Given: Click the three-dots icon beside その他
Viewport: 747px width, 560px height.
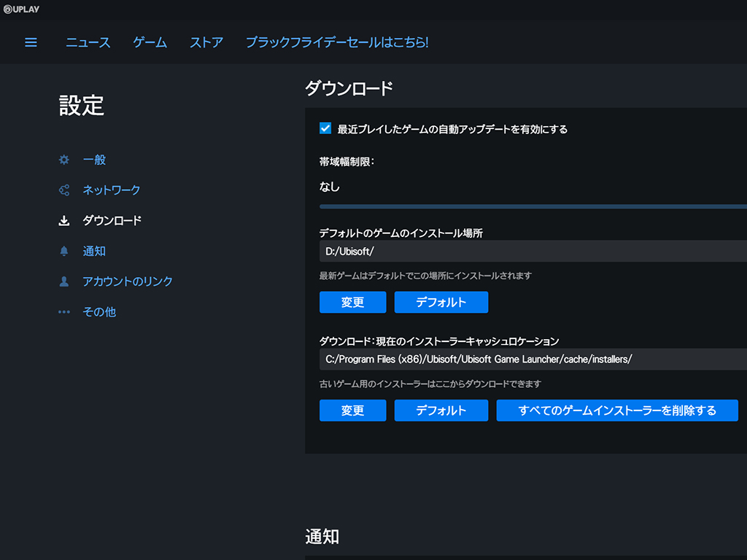Looking at the screenshot, I should [64, 312].
